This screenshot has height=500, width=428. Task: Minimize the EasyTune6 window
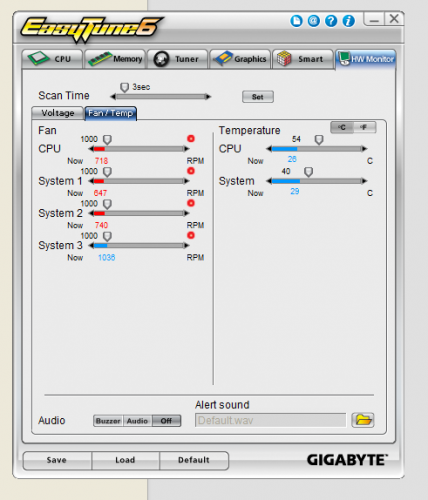[x=374, y=19]
